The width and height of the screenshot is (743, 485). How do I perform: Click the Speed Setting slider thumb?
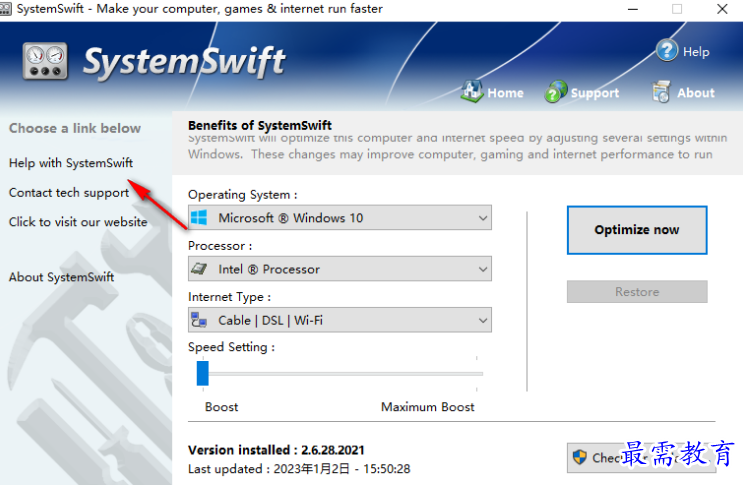point(203,373)
